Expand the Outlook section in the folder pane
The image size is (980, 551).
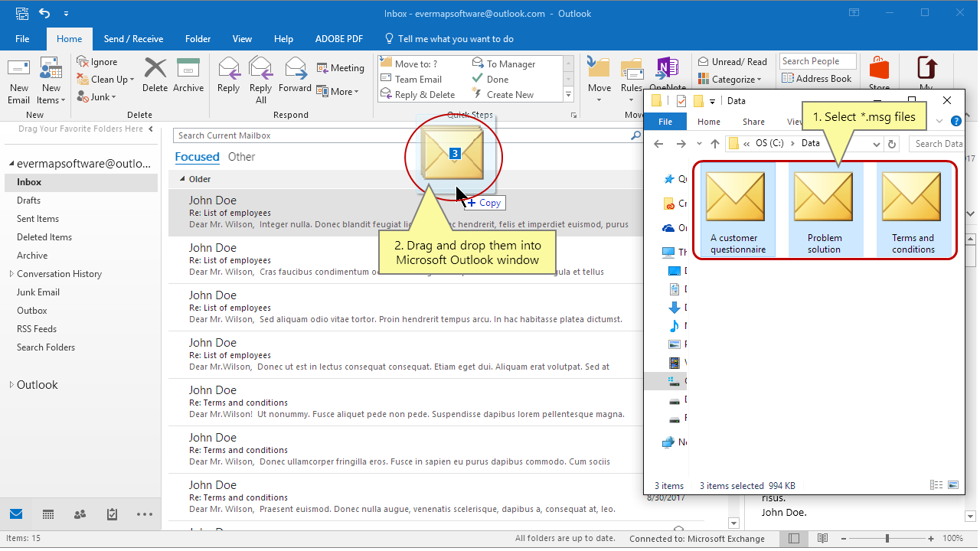tap(13, 384)
